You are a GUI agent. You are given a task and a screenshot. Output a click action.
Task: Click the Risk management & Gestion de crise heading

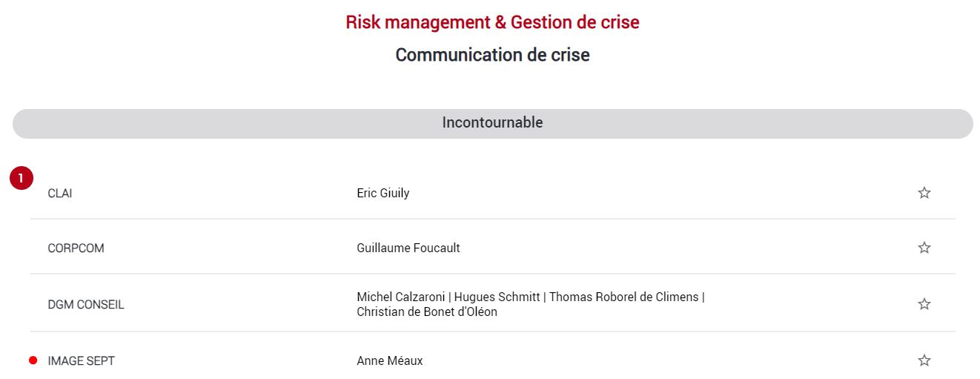click(x=492, y=22)
